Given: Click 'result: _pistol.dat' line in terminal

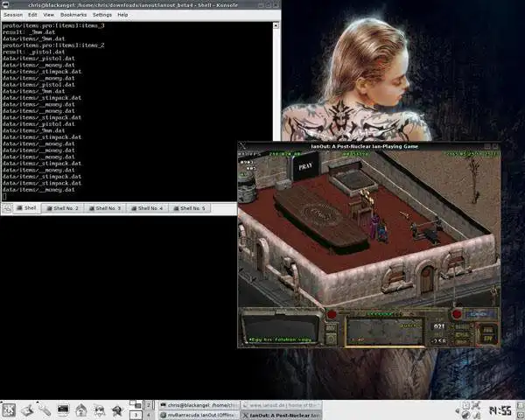Looking at the screenshot, I should pyautogui.click(x=33, y=52).
